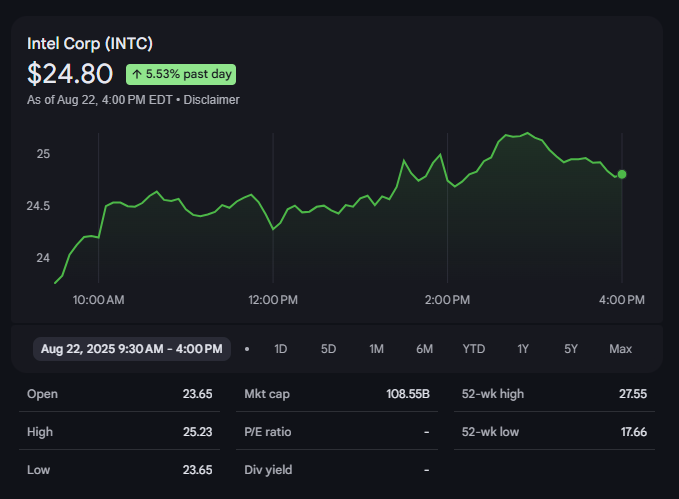The height and width of the screenshot is (499, 679).
Task: Select the 5D time range tab
Action: tap(328, 349)
